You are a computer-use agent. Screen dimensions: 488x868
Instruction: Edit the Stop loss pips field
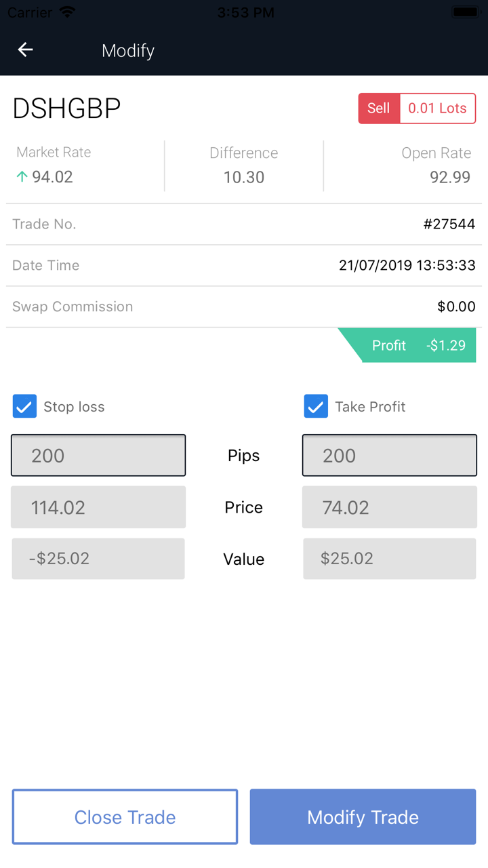98,456
